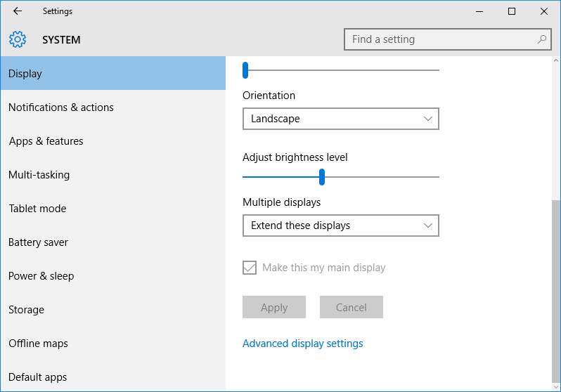The image size is (561, 392).
Task: Select Power & sleep settings
Action: 41,276
